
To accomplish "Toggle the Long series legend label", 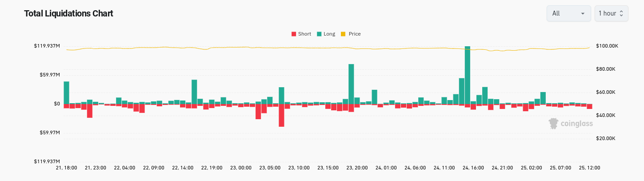I will click(x=329, y=34).
